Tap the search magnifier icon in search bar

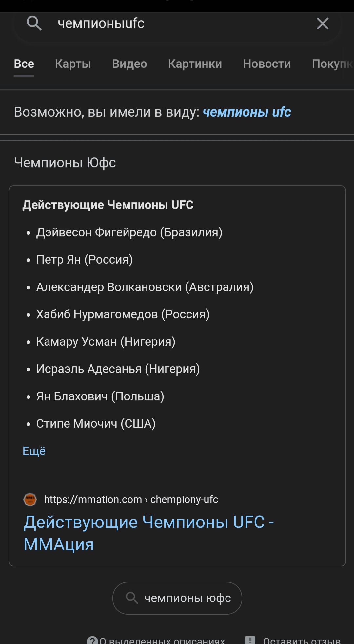(34, 24)
